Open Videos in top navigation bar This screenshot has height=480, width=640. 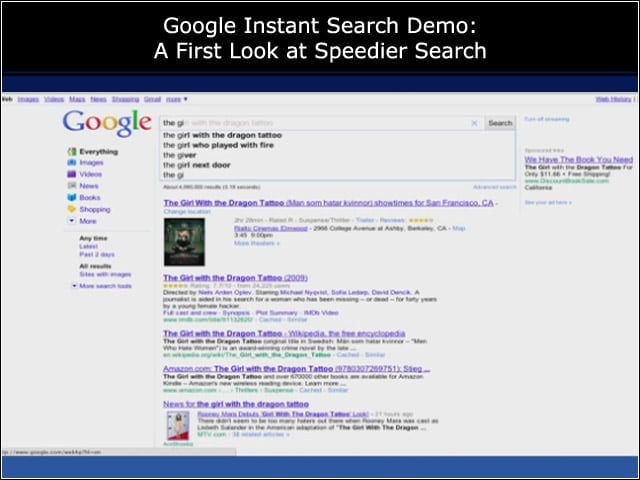tap(54, 99)
